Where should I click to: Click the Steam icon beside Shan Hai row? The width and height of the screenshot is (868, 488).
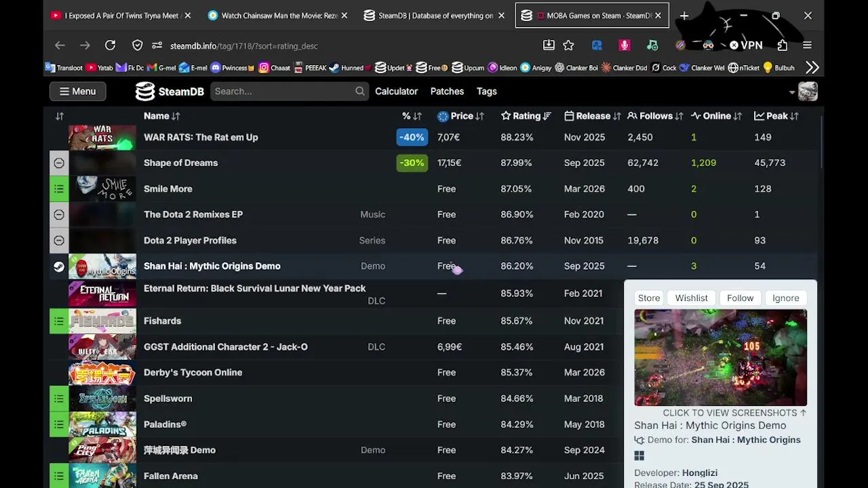pos(59,266)
